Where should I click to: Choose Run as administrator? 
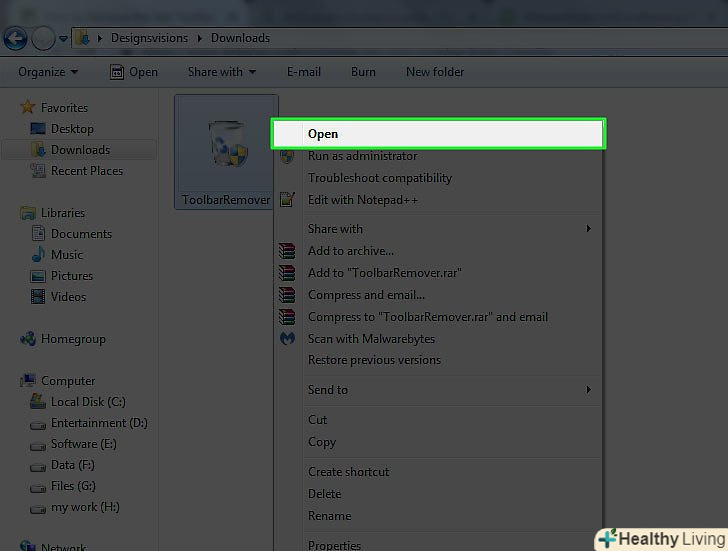click(438, 156)
